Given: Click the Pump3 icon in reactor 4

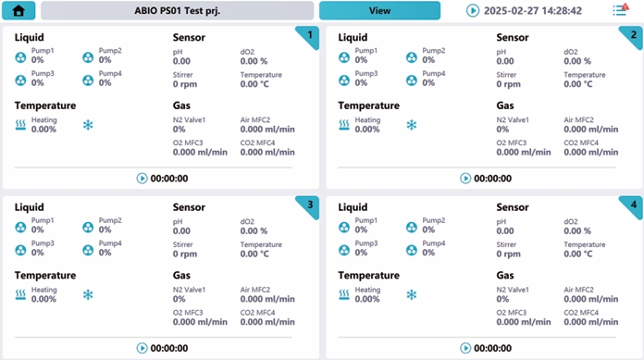Looking at the screenshot, I should click(x=344, y=250).
